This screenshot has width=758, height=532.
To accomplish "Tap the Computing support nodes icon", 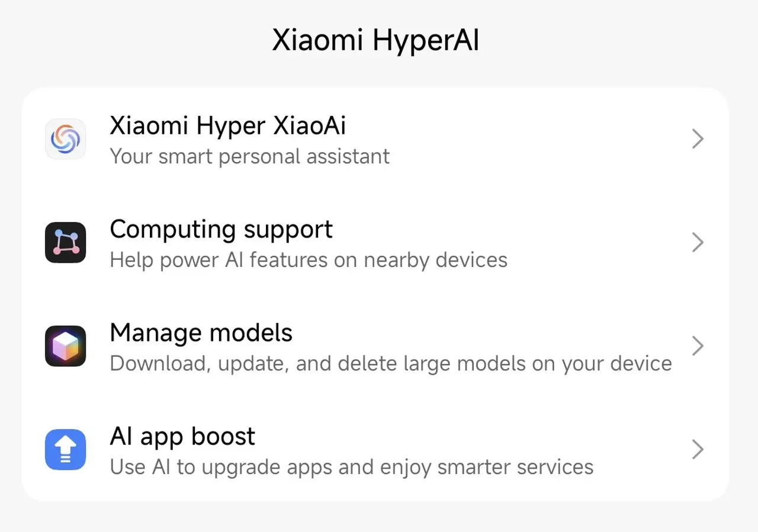I will click(66, 243).
